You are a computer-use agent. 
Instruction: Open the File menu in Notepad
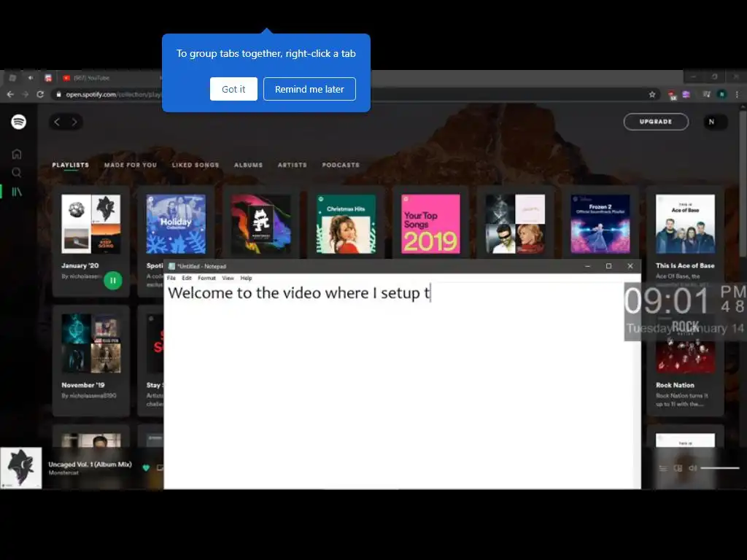pos(171,278)
